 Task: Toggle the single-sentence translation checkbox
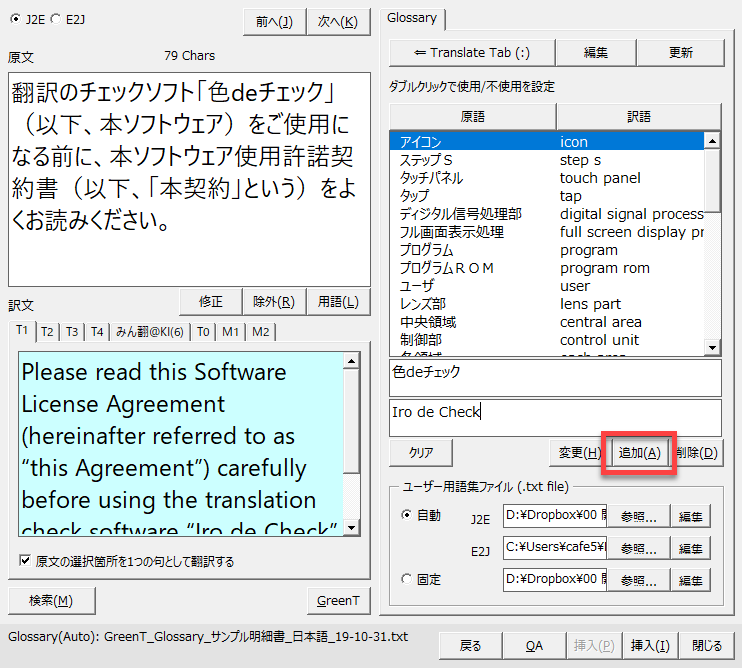pos(25,561)
